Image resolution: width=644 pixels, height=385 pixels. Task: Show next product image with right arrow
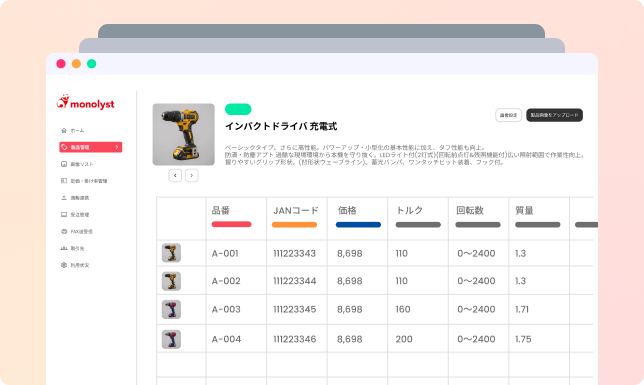(191, 175)
